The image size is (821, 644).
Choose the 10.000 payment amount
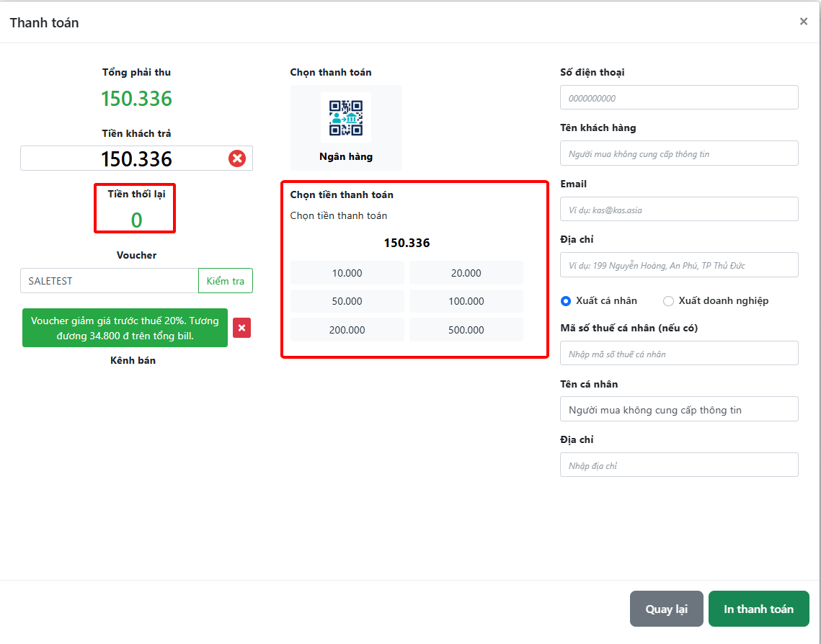[347, 273]
